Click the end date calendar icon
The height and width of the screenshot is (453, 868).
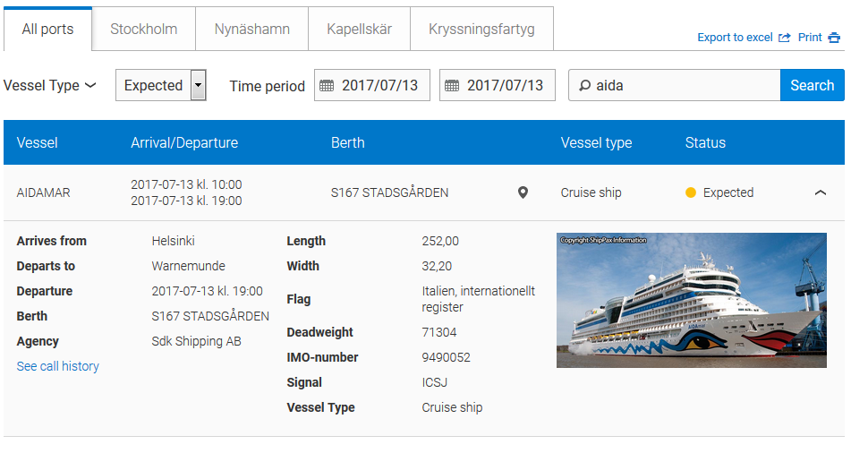tap(452, 86)
